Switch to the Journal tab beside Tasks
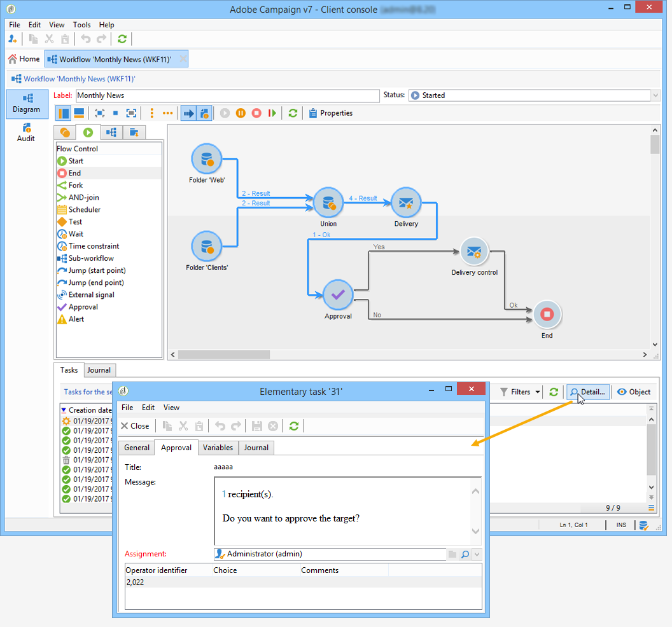 [99, 370]
